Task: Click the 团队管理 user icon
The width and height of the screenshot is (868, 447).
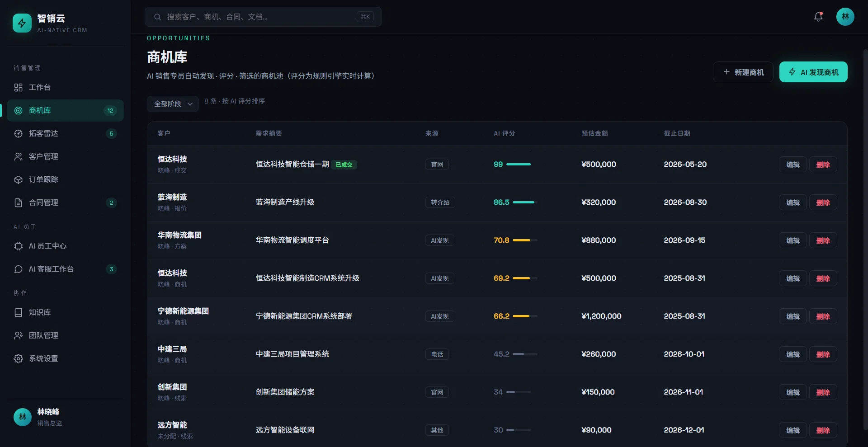Action: pyautogui.click(x=19, y=335)
